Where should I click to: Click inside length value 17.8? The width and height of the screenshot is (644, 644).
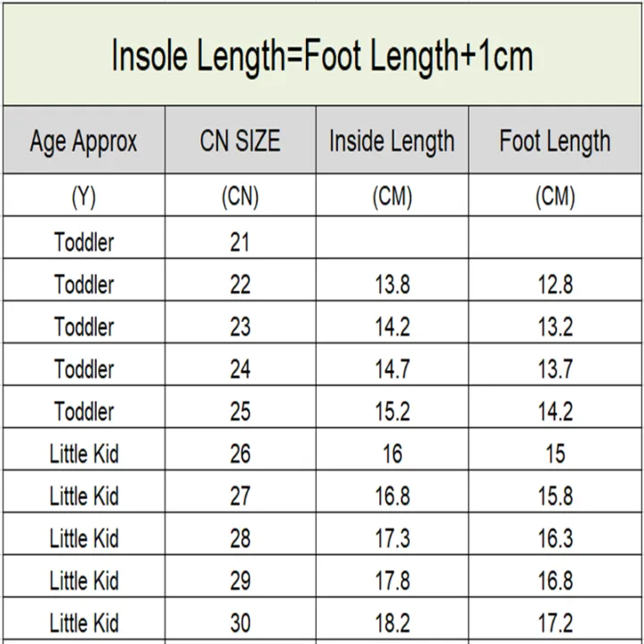pos(392,580)
